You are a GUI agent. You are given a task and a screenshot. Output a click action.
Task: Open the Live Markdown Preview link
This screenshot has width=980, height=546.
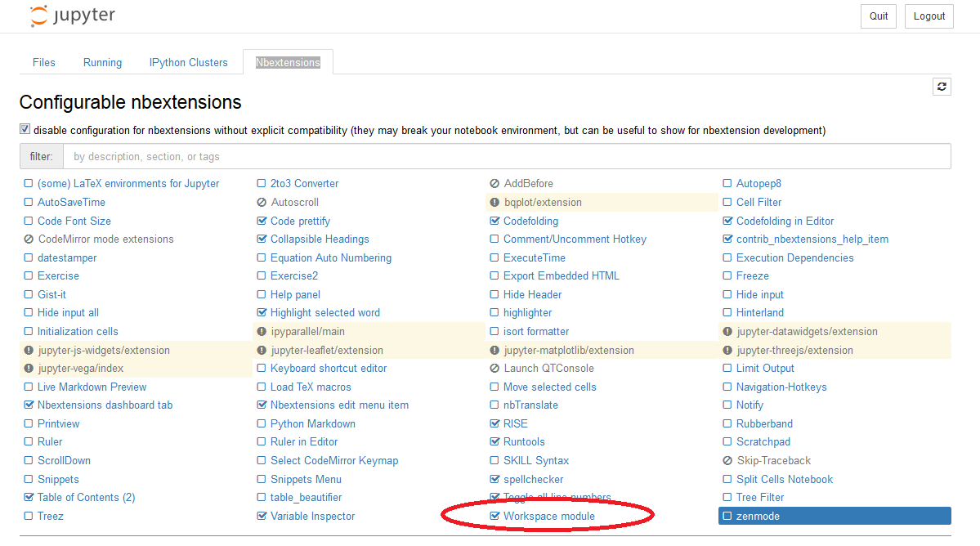92,387
